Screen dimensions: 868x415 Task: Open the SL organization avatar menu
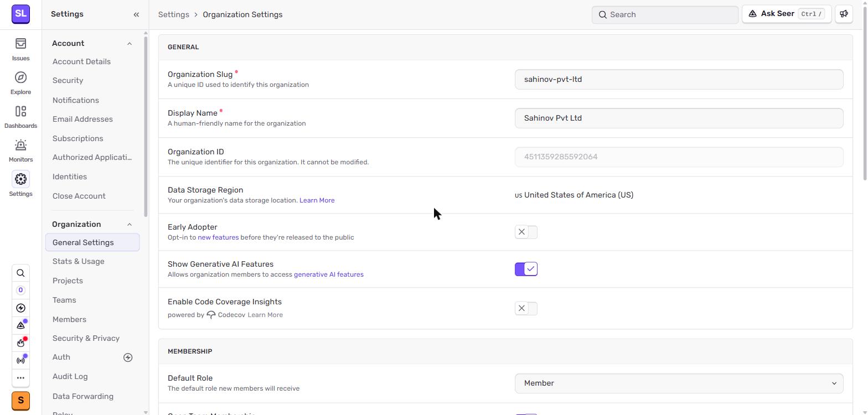(20, 14)
